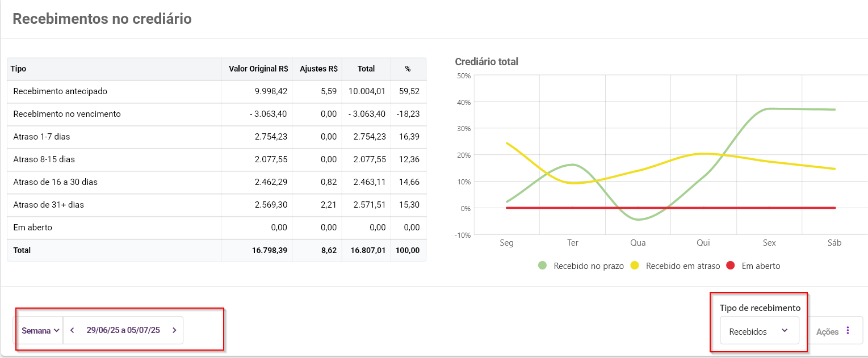Click the Valor Original R$ column header

(258, 69)
